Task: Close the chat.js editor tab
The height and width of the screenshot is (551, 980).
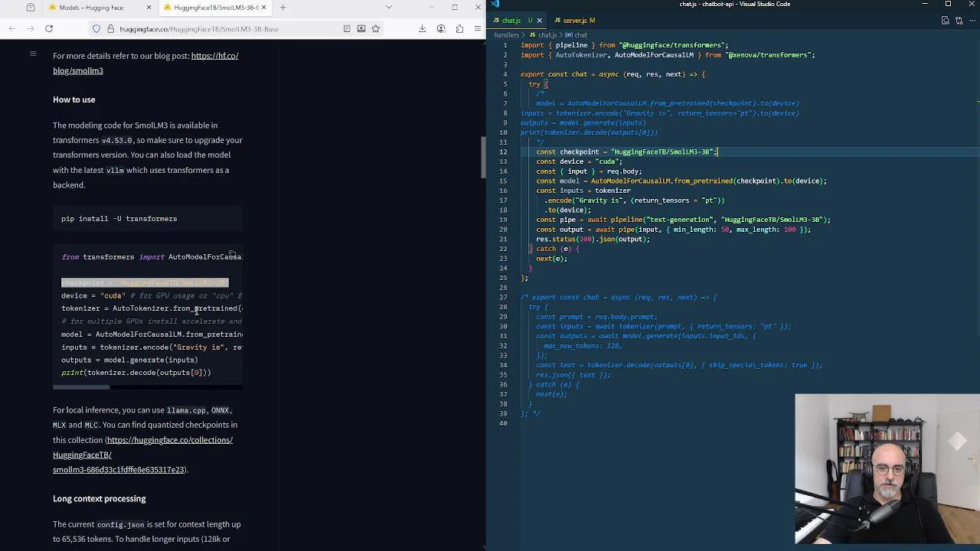Action: [539, 21]
